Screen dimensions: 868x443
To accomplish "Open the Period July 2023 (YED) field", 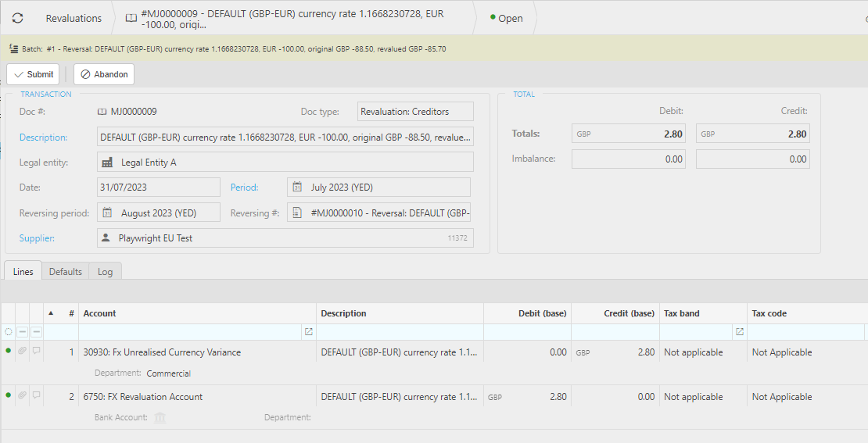I will coord(378,187).
